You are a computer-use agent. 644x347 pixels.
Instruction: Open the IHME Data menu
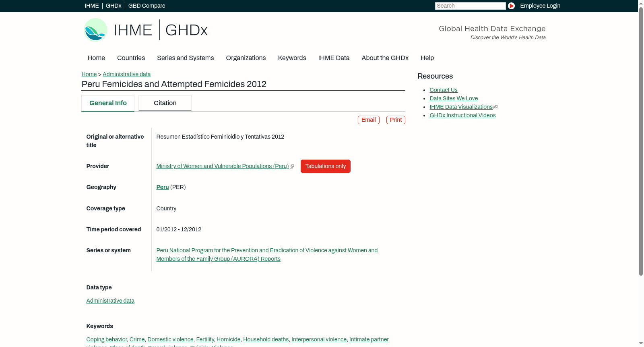pos(334,58)
